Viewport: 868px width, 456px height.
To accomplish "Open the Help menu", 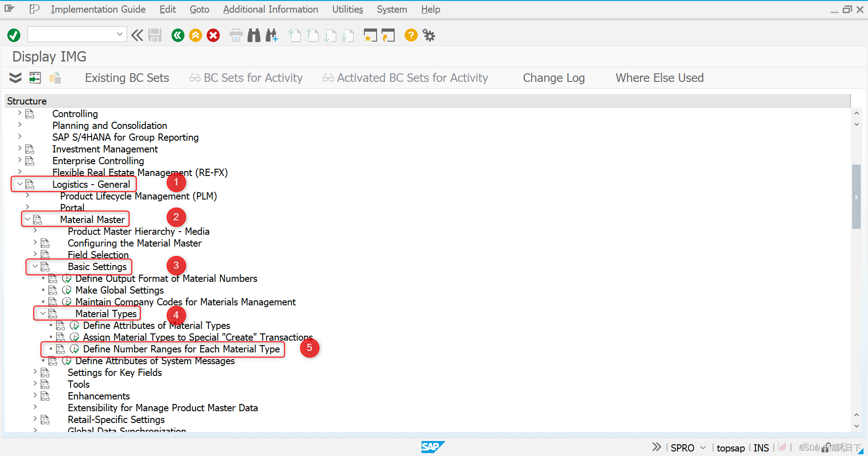I will pos(430,9).
